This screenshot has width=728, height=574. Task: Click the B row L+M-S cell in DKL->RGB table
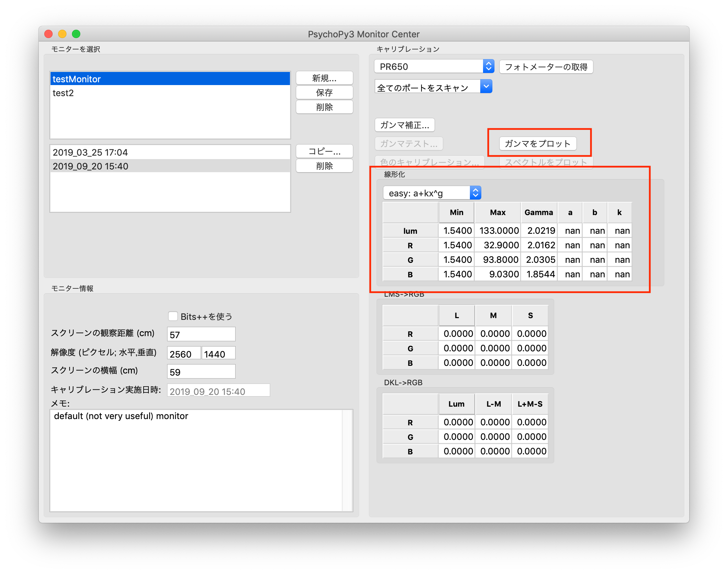point(530,451)
